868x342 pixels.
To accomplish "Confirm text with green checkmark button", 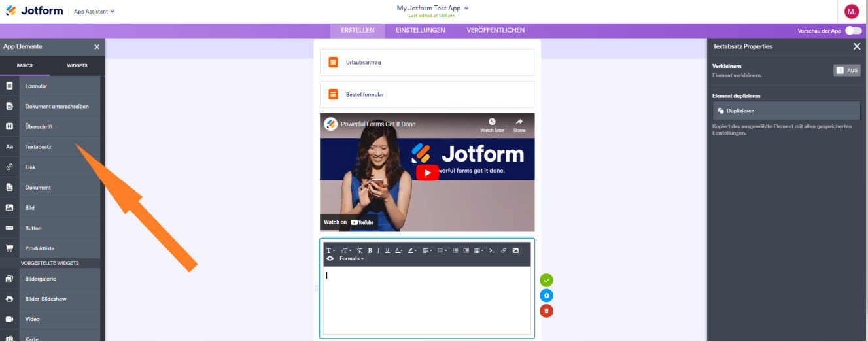I will coord(546,281).
